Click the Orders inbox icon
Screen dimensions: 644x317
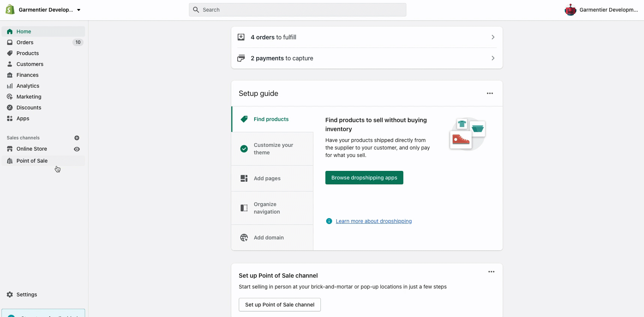10,42
